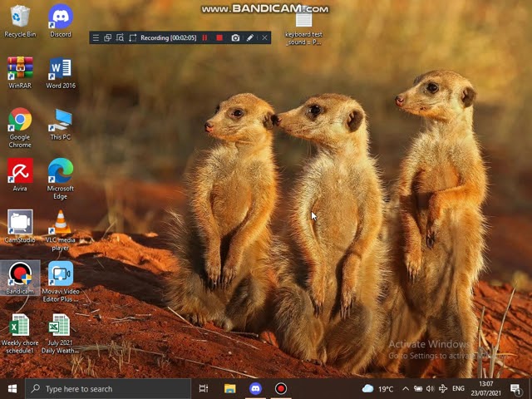Image resolution: width=532 pixels, height=399 pixels.
Task: Select the Microsoft Edge desktop icon
Action: coord(61,179)
